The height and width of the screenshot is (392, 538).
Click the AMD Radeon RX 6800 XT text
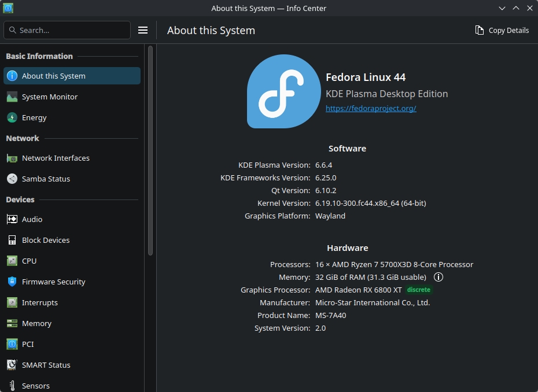[359, 290]
